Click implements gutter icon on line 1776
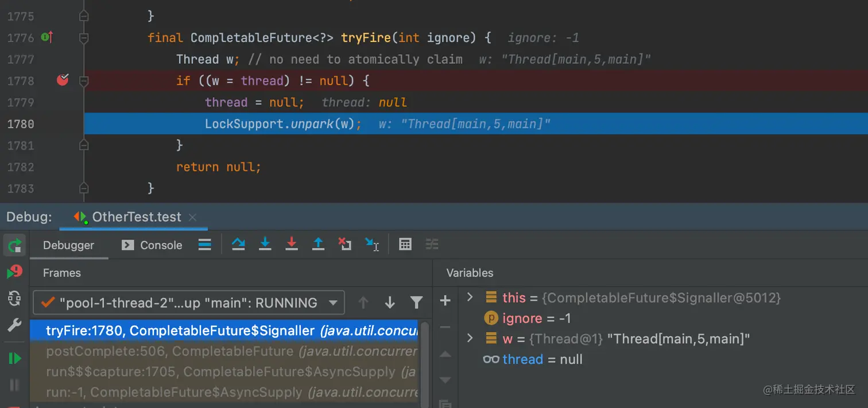Viewport: 868px width, 408px height. (x=47, y=38)
